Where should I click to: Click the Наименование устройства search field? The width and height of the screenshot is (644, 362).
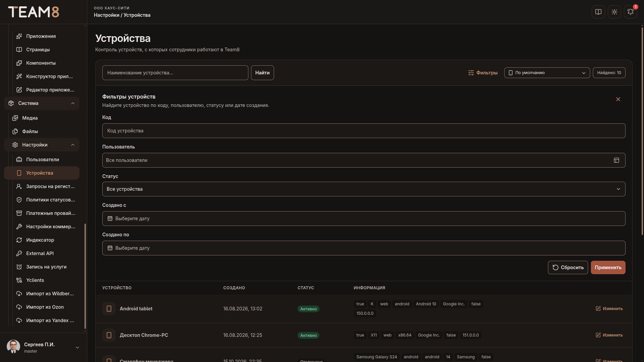click(x=175, y=73)
